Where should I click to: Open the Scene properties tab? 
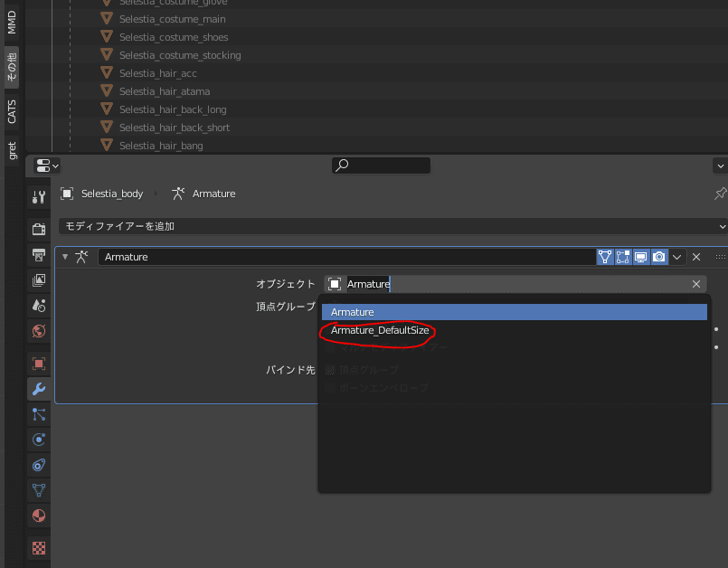click(x=39, y=305)
